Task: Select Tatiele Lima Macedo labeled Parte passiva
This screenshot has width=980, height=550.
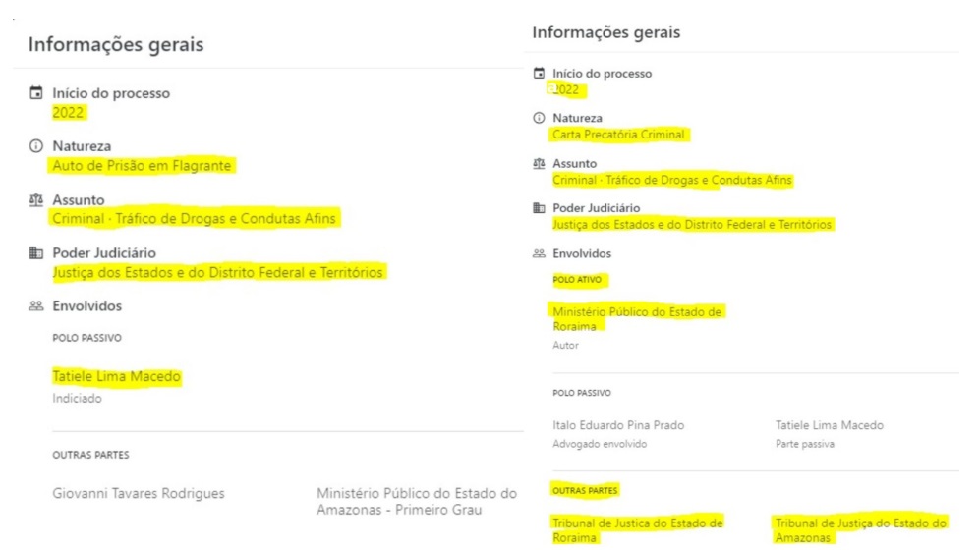Action: (829, 425)
